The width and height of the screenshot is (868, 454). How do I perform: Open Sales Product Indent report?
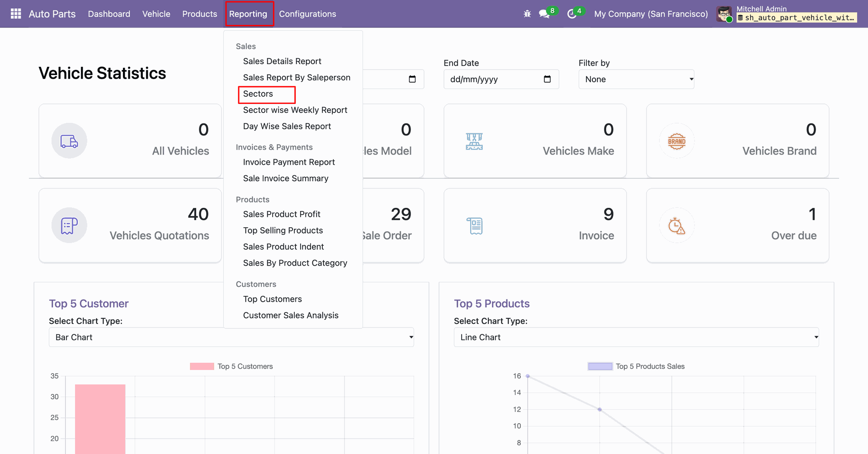tap(283, 246)
